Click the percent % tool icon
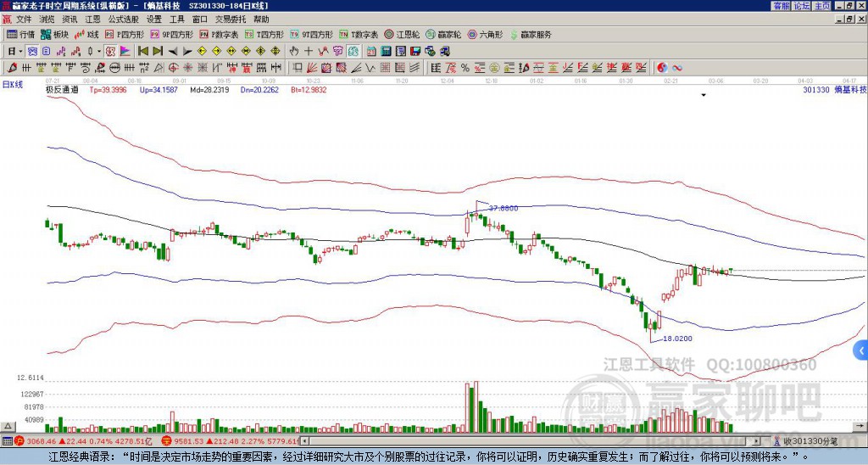The width and height of the screenshot is (868, 465). click(465, 68)
